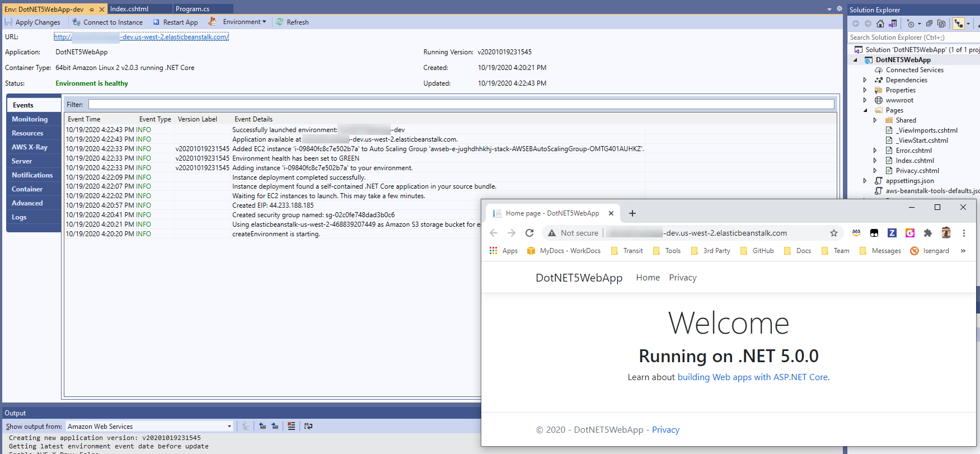This screenshot has width=980, height=454.
Task: Open the Resources tab
Action: click(34, 133)
